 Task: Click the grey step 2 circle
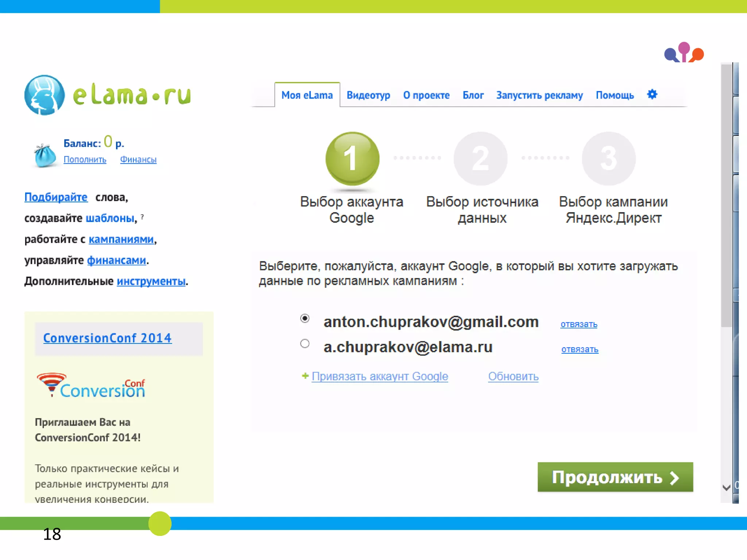pyautogui.click(x=480, y=159)
